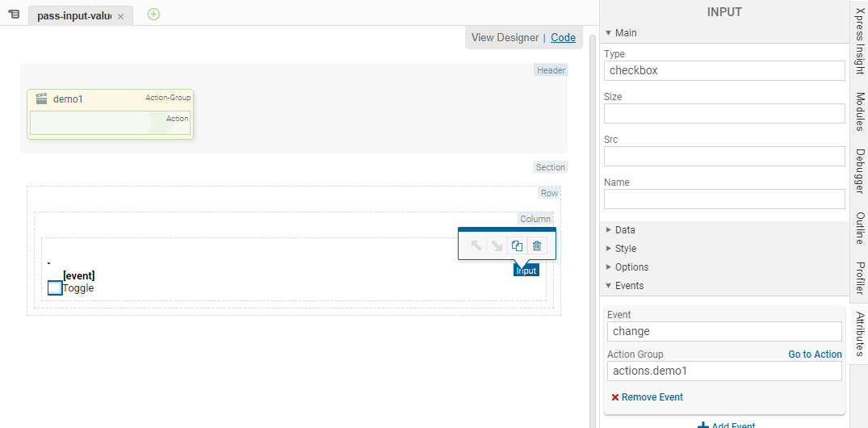Click the file list icon beside the tab
This screenshot has width=868, height=428.
click(x=14, y=15)
